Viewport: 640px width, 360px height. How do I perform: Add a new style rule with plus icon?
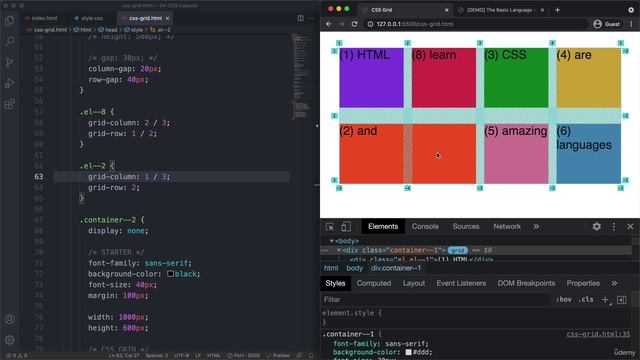click(x=605, y=300)
